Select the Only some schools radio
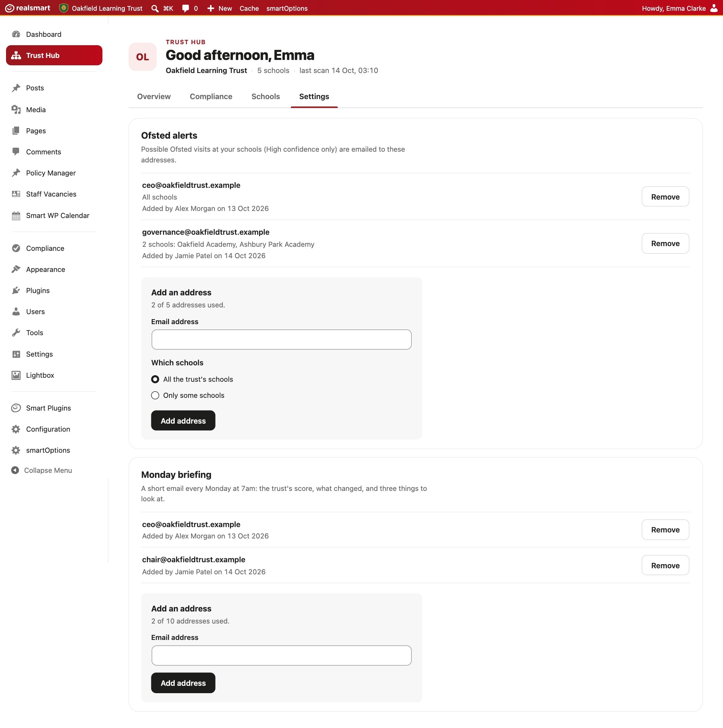This screenshot has height=728, width=723. (155, 395)
